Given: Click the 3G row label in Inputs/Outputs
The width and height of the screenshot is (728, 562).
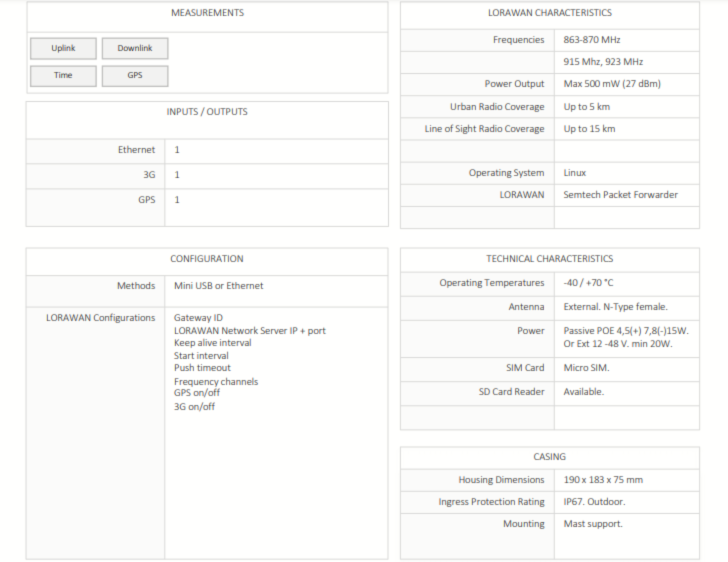Looking at the screenshot, I should tap(149, 175).
